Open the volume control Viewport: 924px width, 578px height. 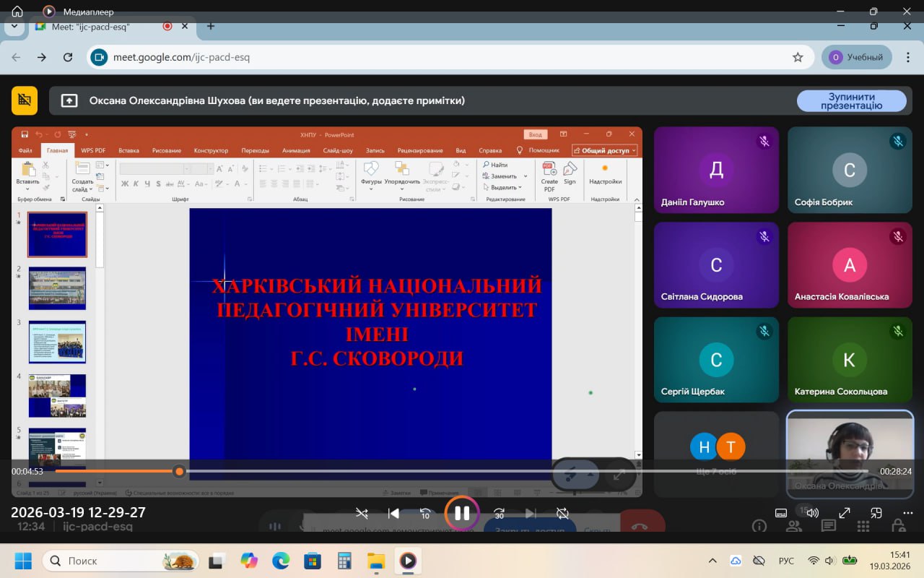[x=812, y=514]
